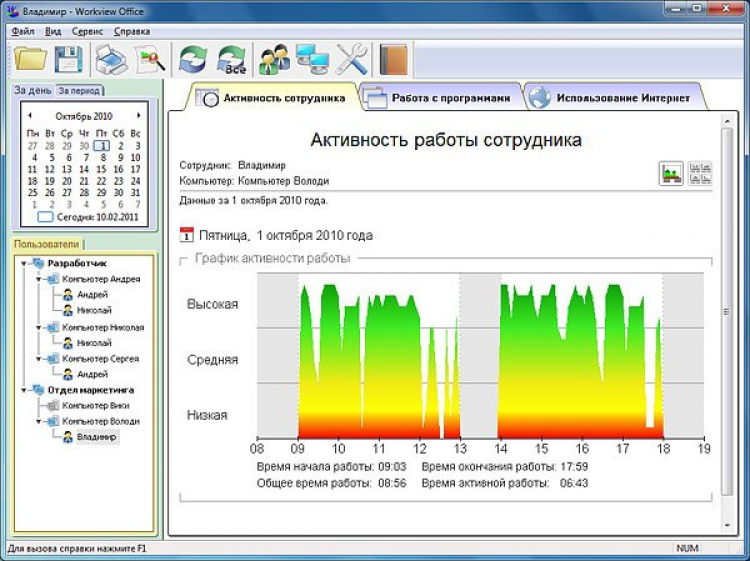Open the wrench and screwdriver settings icon

tap(352, 60)
